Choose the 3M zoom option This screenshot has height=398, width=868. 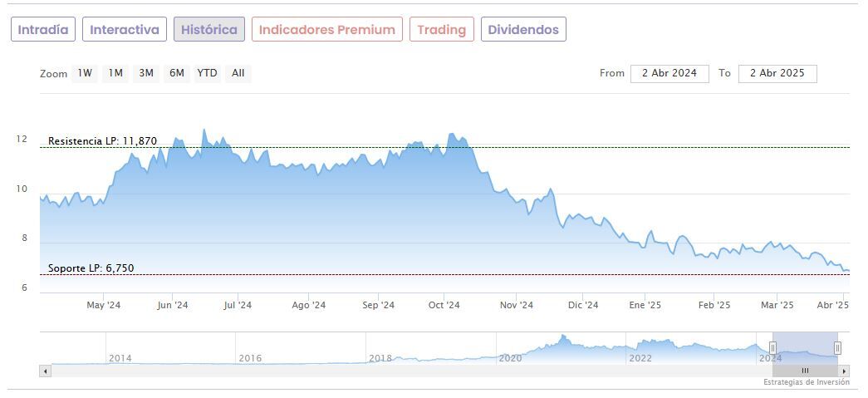(146, 73)
